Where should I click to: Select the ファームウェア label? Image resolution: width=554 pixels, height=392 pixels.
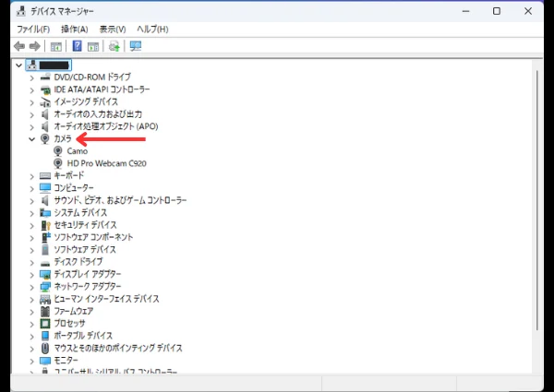coord(74,311)
